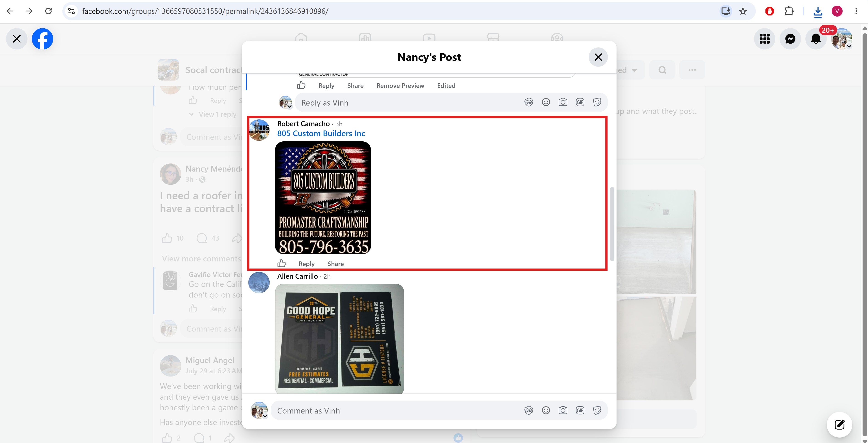868x443 pixels.
Task: Click Reply under the general contractor comment
Action: click(x=327, y=86)
